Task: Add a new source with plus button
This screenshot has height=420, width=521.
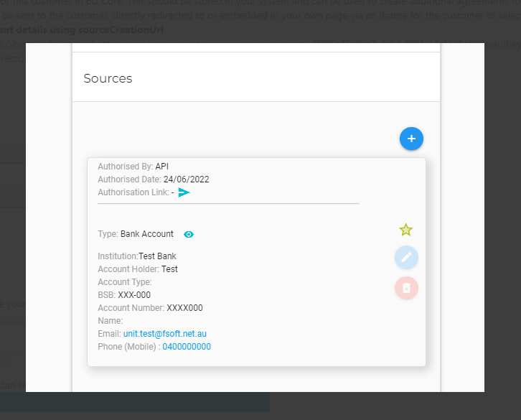Action: point(411,139)
